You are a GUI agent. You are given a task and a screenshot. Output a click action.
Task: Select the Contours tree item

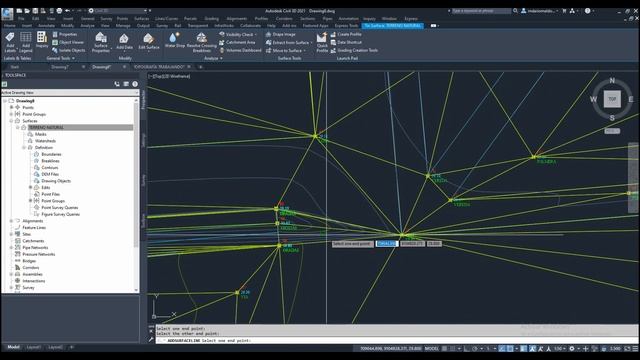pyautogui.click(x=50, y=167)
